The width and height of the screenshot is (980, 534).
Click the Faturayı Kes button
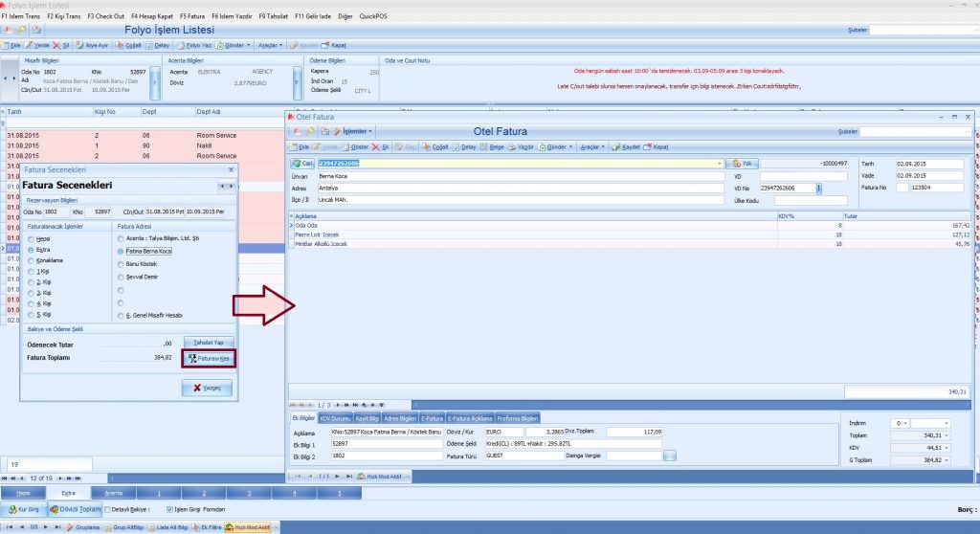tap(209, 359)
